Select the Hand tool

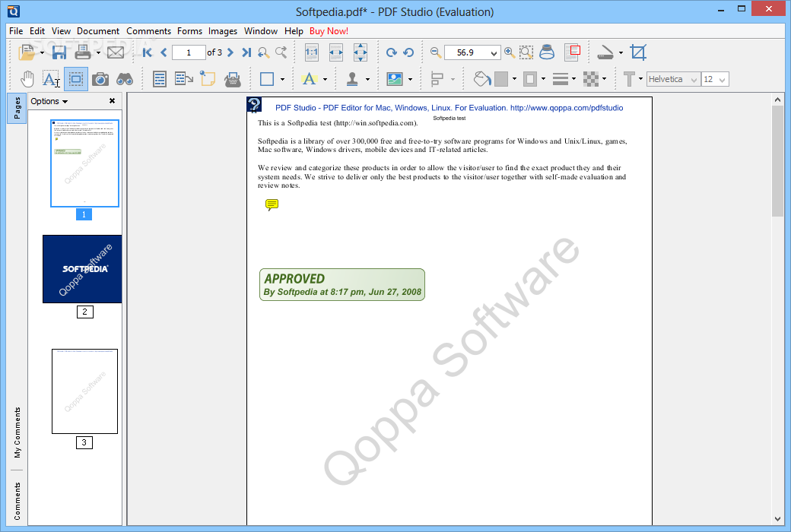27,79
